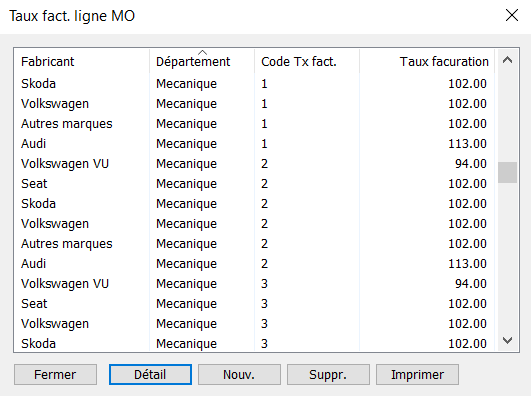
Task: Click the scrollbar up arrow
Action: point(507,60)
